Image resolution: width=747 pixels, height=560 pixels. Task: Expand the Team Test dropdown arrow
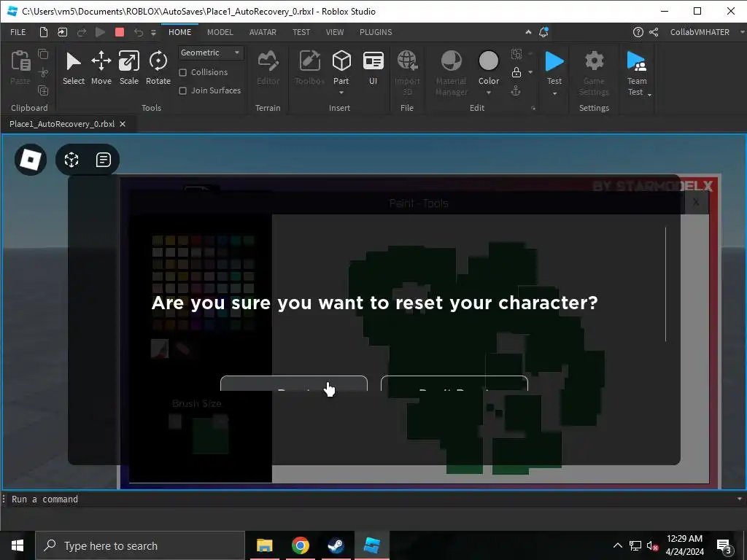(649, 94)
